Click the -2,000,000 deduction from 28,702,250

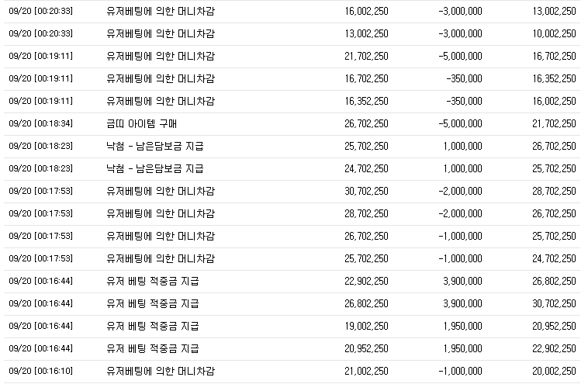tap(460, 214)
